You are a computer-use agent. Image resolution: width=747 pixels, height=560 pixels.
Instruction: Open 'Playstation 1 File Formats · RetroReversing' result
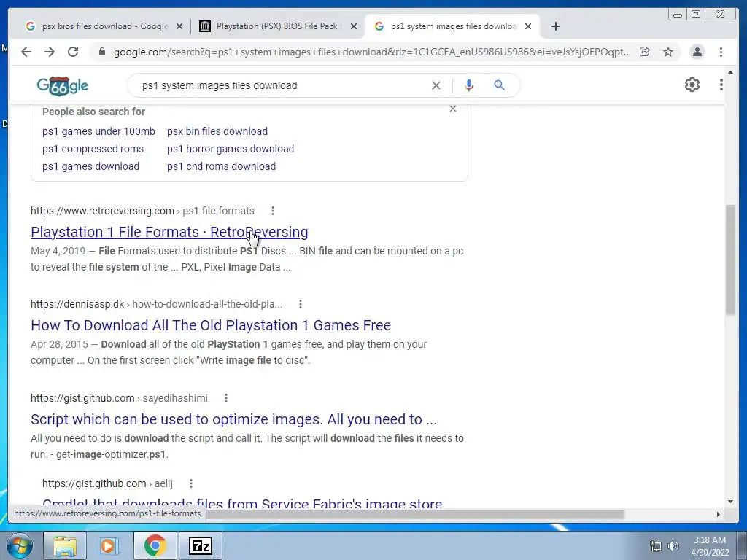pos(169,232)
